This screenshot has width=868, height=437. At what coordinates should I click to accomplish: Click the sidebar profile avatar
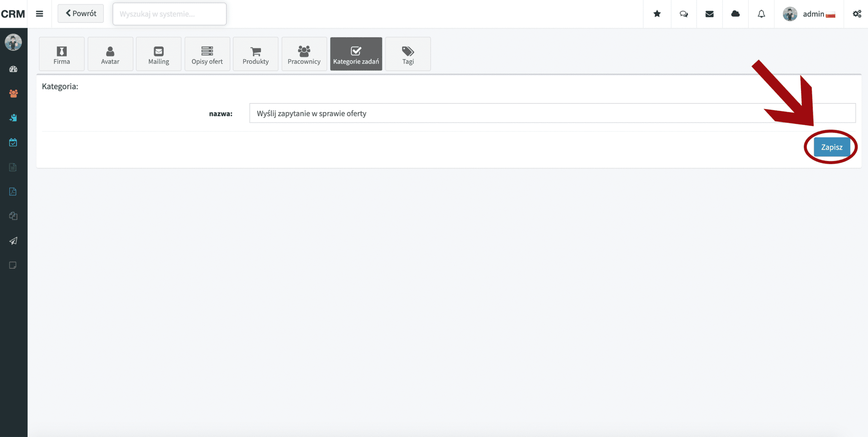click(x=13, y=42)
